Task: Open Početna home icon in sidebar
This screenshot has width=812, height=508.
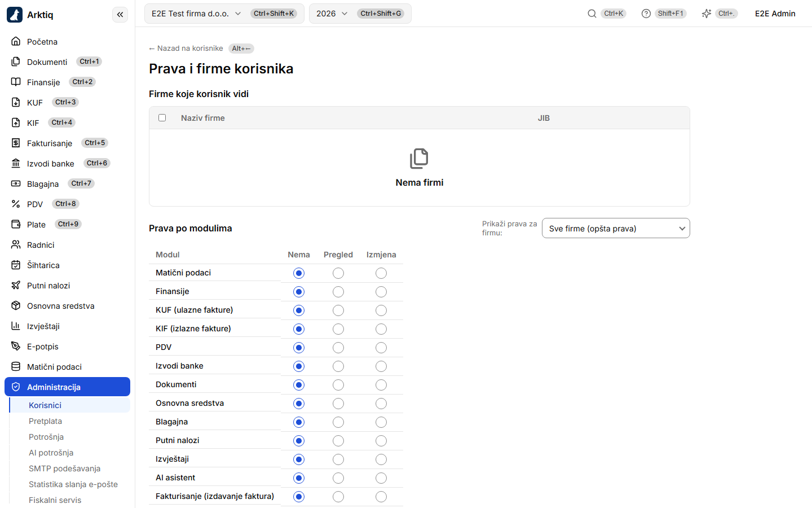Action: [x=16, y=41]
